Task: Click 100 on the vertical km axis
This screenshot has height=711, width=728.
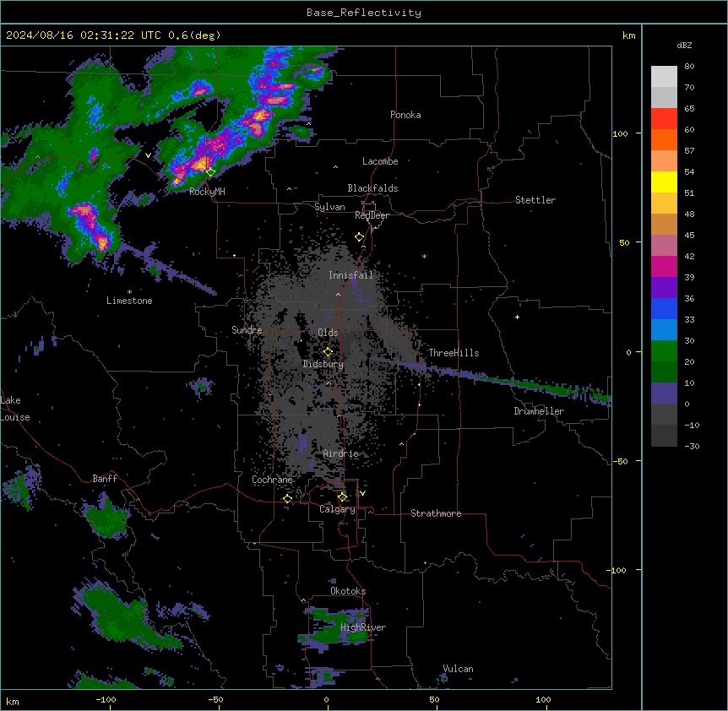Action: coord(620,133)
